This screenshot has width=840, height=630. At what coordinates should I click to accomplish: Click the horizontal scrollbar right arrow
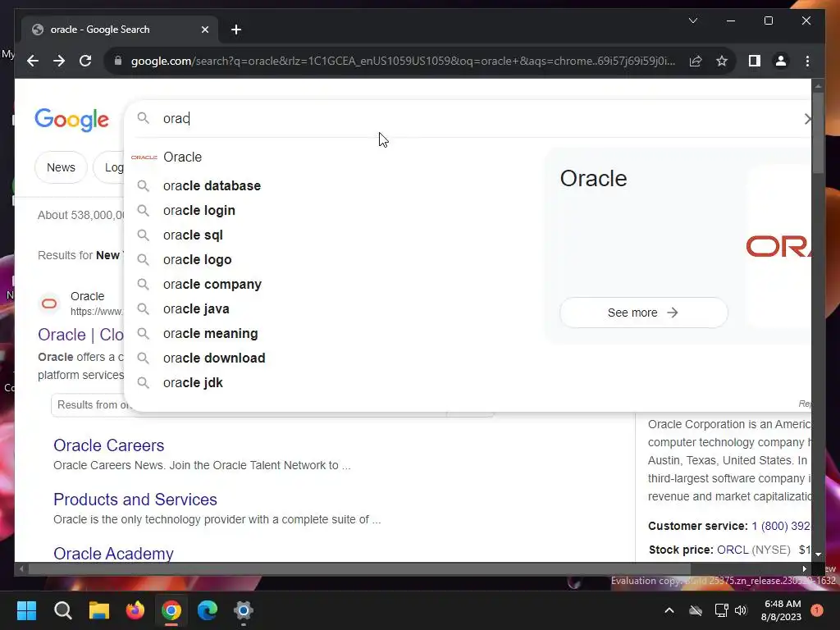[804, 569]
